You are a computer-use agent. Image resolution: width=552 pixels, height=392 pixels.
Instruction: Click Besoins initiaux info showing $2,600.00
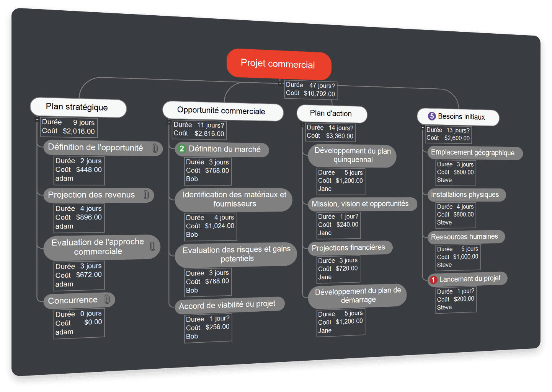tap(448, 135)
